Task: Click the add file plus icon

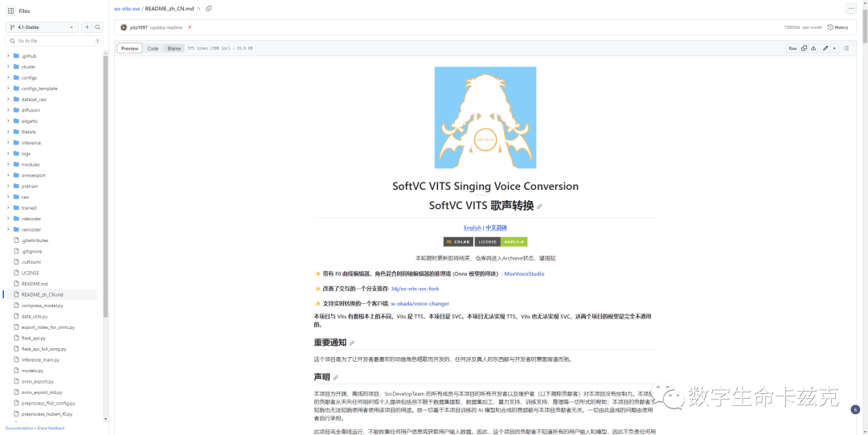Action: 87,27
